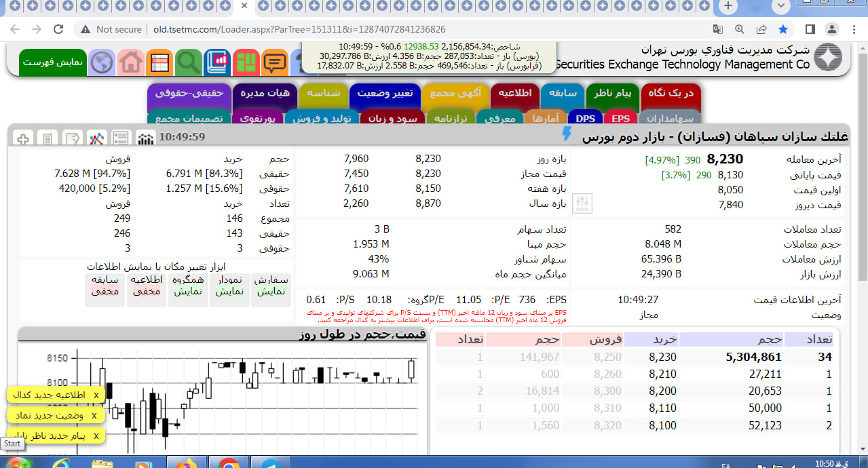The image size is (868, 468).
Task: Click Telegram icon in the taskbar
Action: point(270,464)
